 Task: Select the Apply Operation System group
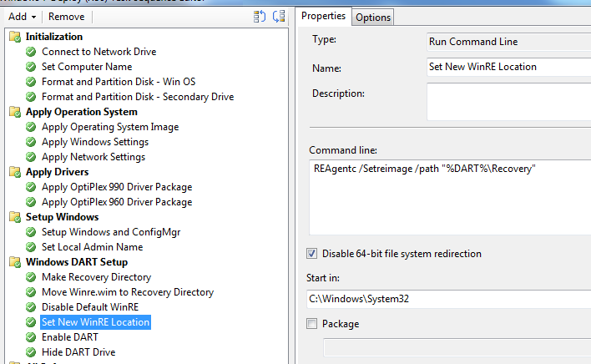click(82, 112)
